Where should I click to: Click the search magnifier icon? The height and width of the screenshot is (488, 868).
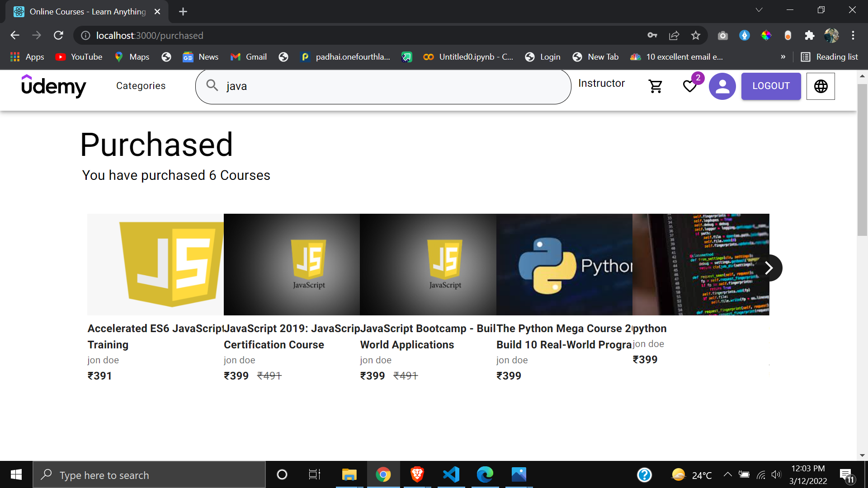point(212,85)
